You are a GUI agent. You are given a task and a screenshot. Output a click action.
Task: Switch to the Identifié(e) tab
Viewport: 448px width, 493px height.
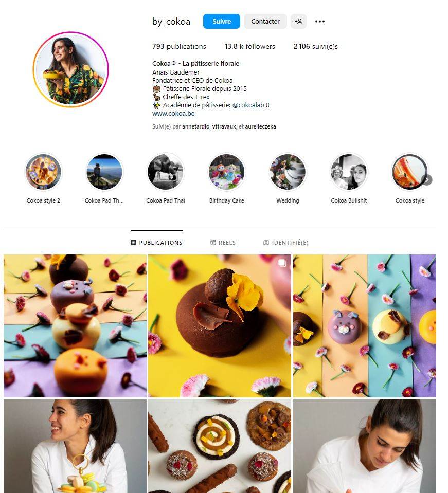pos(285,243)
